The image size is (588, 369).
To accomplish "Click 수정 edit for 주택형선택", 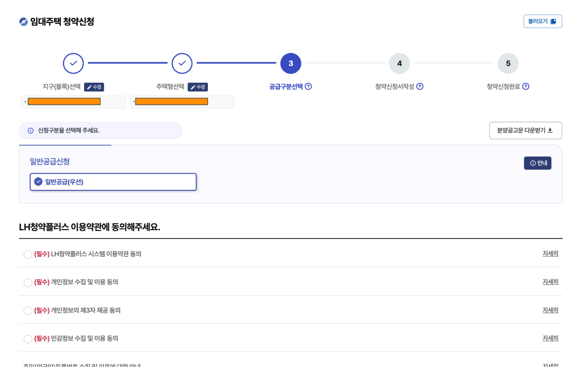I will [197, 87].
